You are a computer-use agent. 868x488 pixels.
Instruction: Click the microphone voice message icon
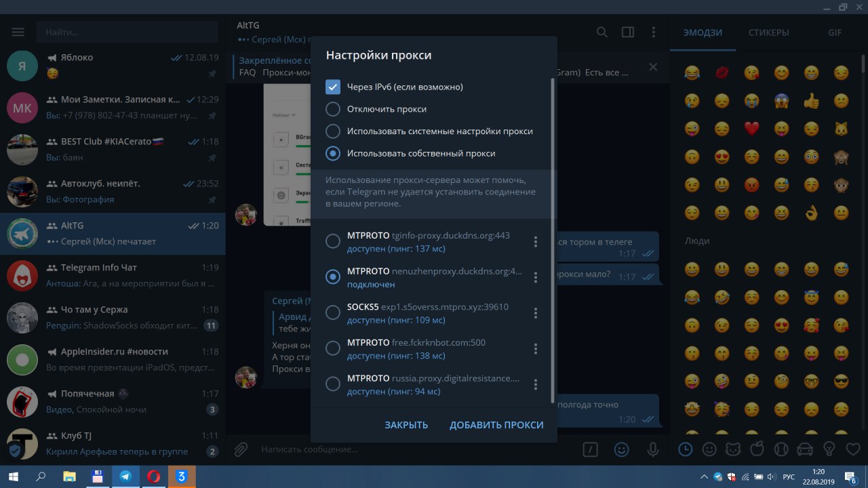coord(653,449)
